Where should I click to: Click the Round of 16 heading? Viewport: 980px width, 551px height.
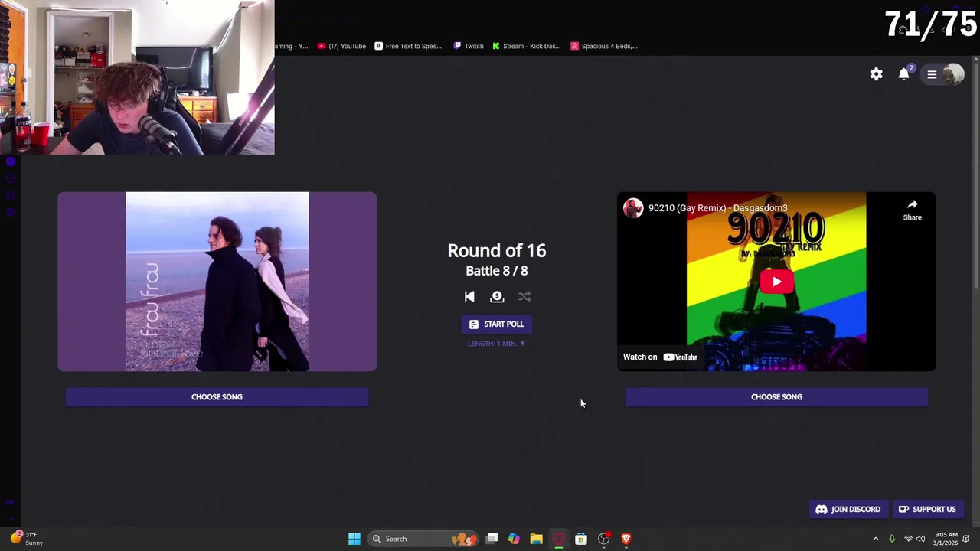point(496,250)
